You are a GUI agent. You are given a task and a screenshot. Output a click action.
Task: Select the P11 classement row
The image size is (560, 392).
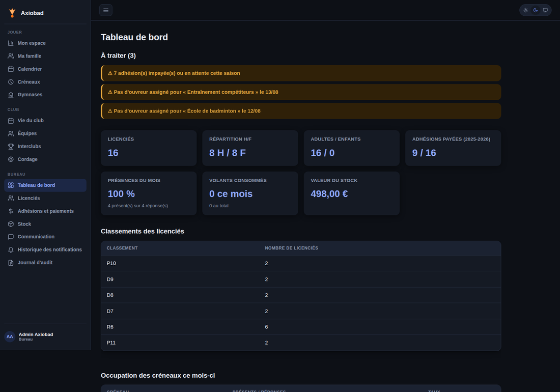[x=301, y=343]
